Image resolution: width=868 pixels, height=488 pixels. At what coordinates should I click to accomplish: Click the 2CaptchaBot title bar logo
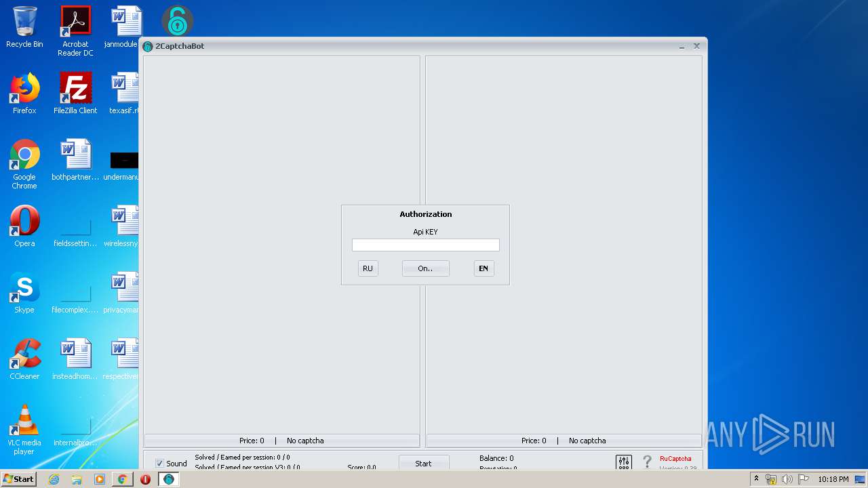tap(148, 46)
